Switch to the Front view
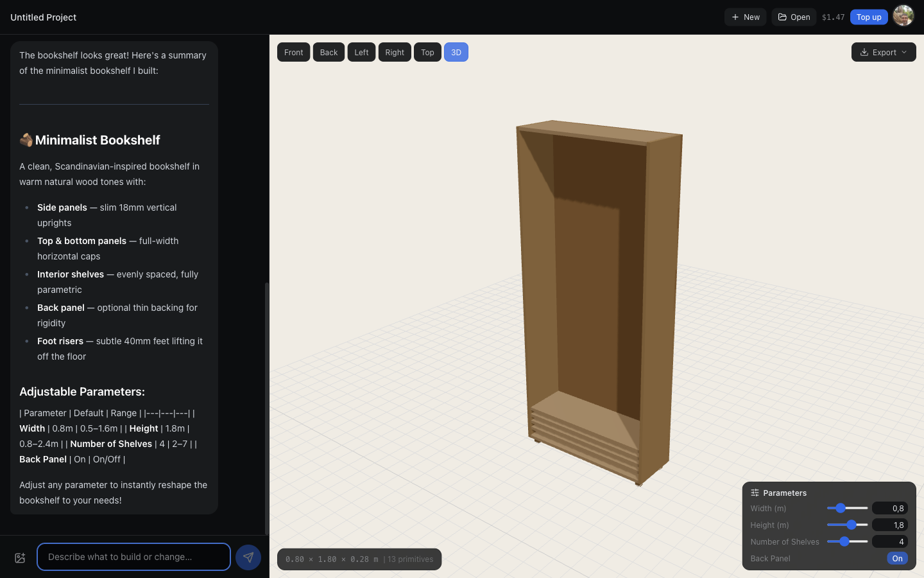Image resolution: width=924 pixels, height=578 pixels. [293, 53]
